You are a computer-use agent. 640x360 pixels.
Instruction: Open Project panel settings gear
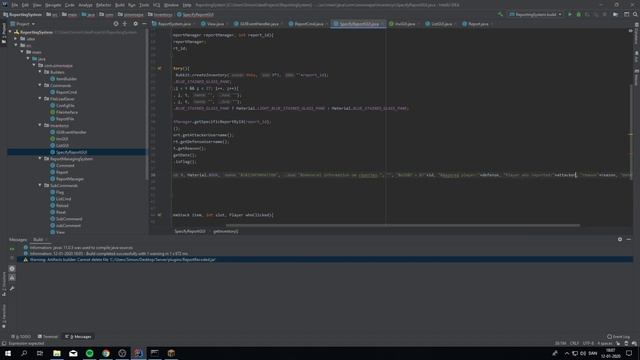[x=136, y=24]
